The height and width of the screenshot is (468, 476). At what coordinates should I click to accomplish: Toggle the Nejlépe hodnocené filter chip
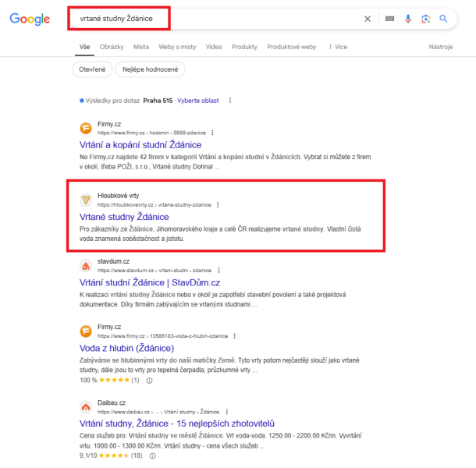click(151, 69)
